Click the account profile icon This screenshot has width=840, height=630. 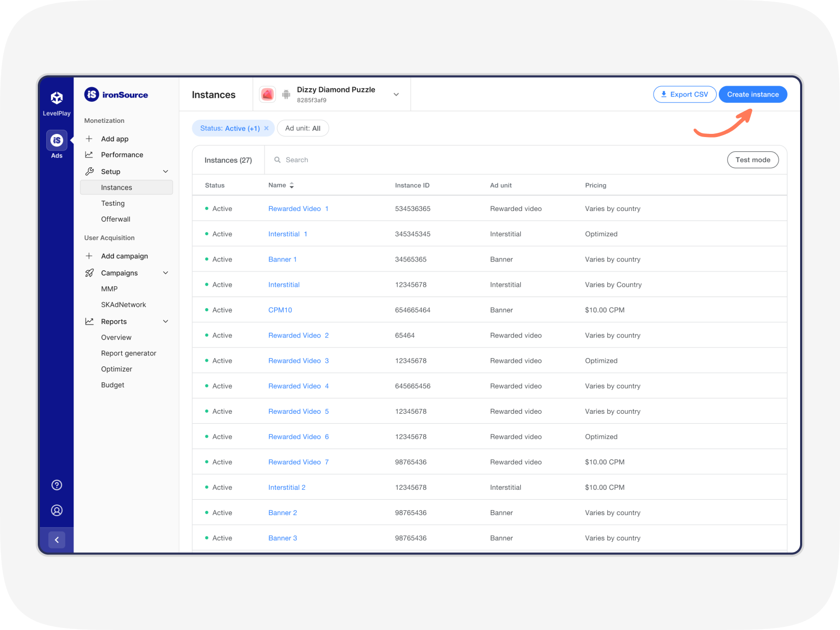[56, 510]
